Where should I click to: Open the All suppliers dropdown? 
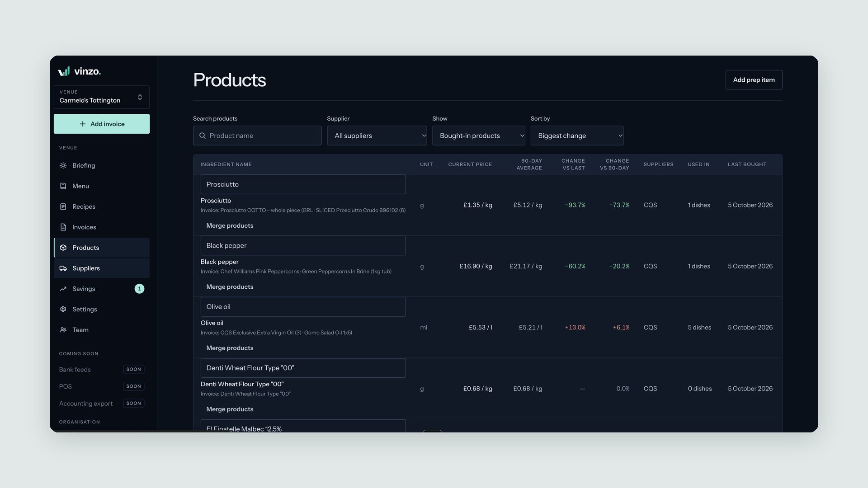(x=377, y=136)
